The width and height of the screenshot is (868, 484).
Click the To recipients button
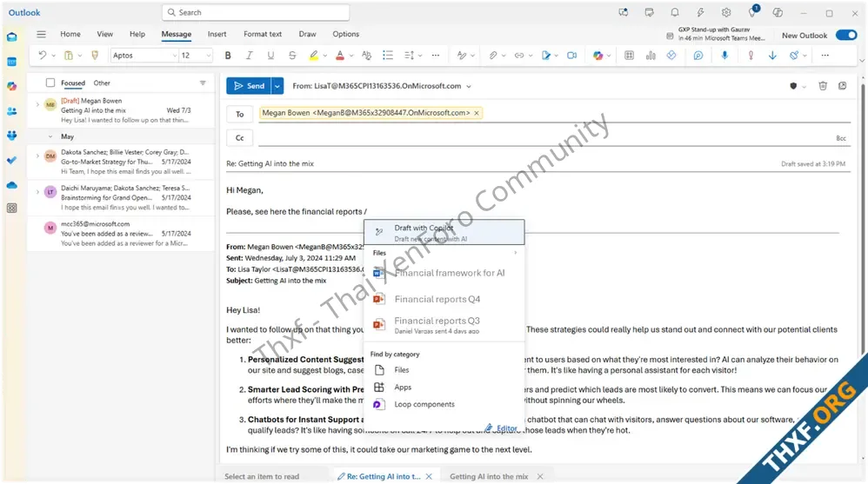[x=240, y=114]
